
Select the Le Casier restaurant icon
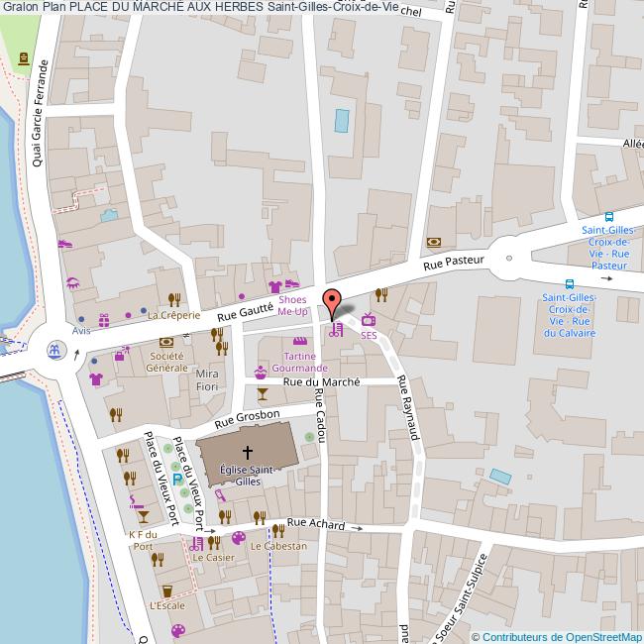click(213, 542)
